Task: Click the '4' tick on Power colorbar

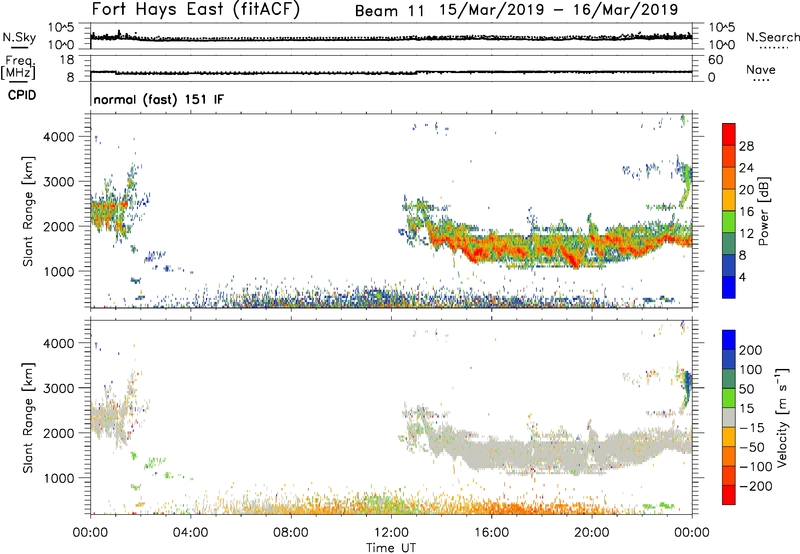Action: pos(743,277)
